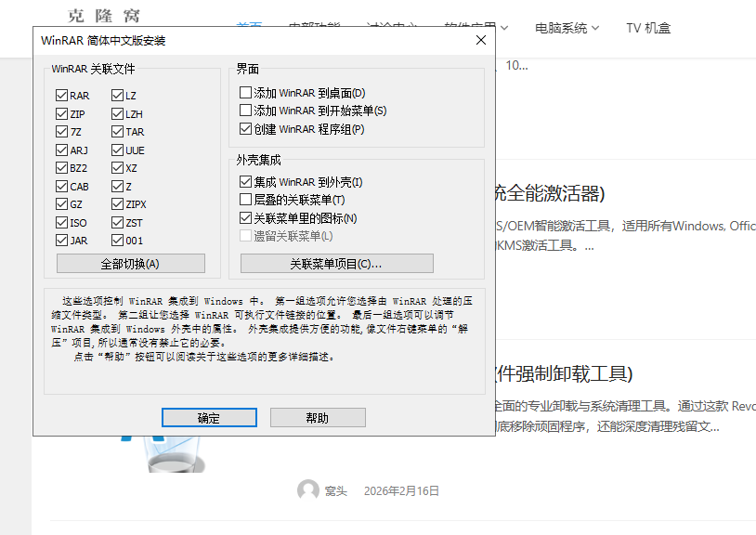Toggle the UUE association checkbox
This screenshot has width=756, height=535.
[x=117, y=150]
